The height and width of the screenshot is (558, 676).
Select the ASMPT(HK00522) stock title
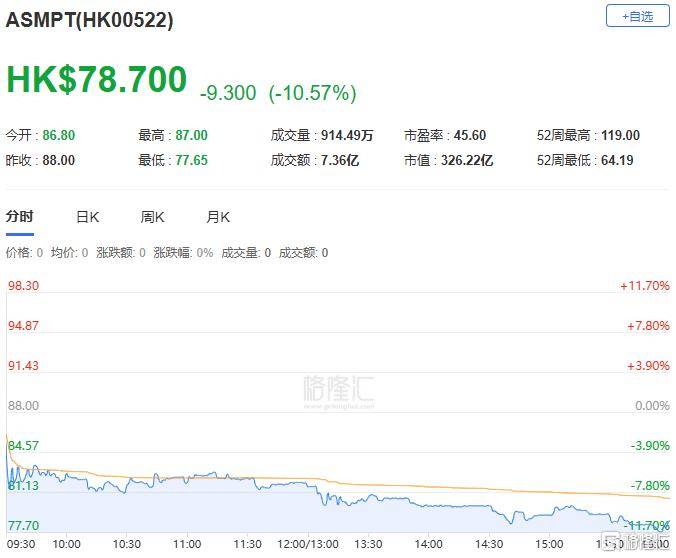click(90, 20)
